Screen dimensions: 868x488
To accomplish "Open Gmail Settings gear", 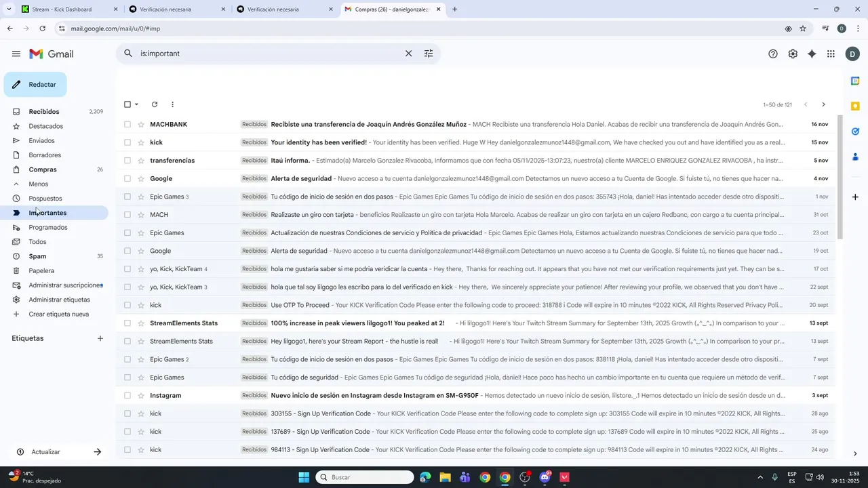I will tap(793, 54).
